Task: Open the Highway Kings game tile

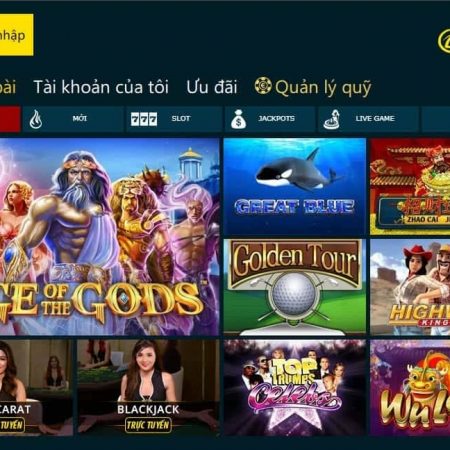Action: [410, 287]
